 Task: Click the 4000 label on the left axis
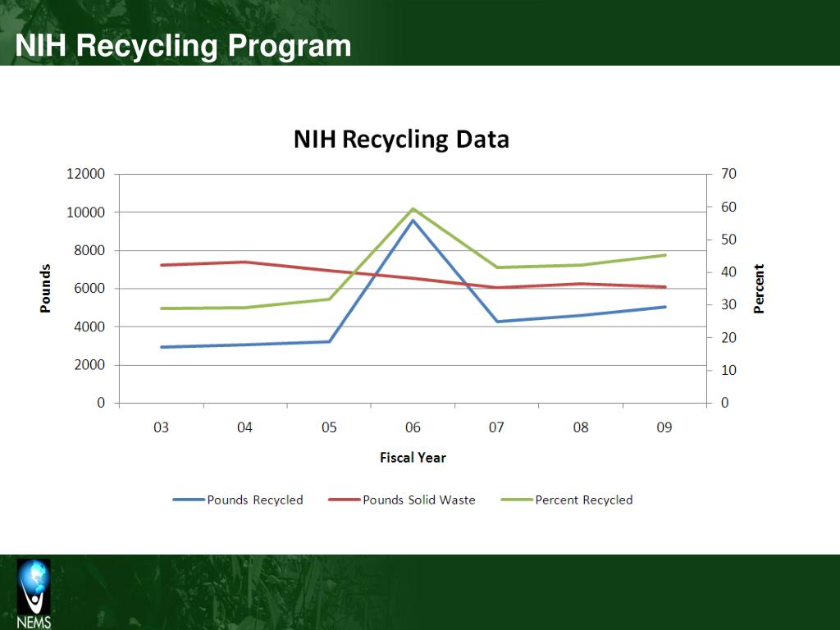point(89,326)
